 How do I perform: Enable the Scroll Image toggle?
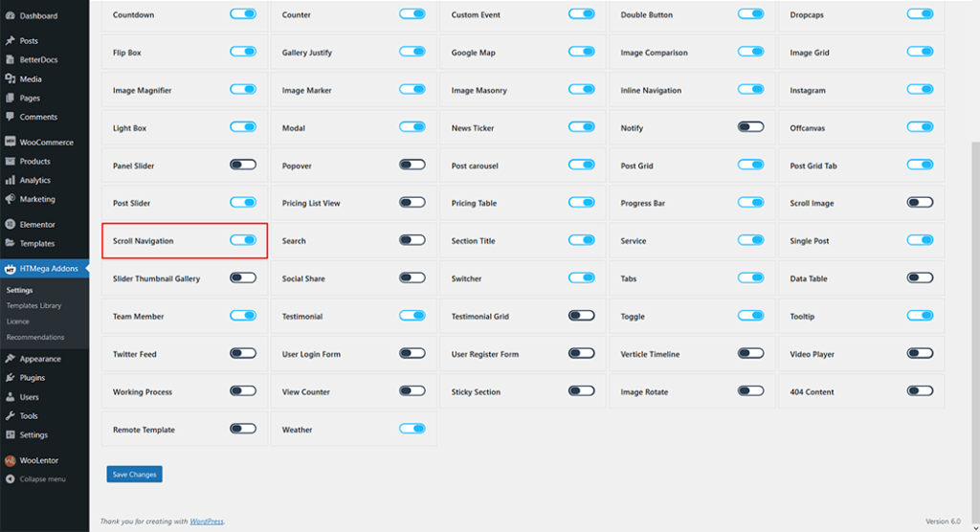pos(920,203)
